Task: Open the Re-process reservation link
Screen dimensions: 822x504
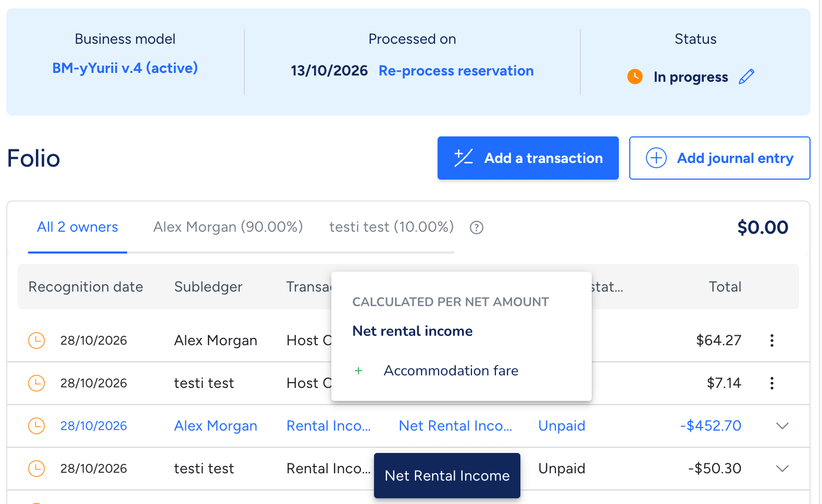Action: point(456,71)
